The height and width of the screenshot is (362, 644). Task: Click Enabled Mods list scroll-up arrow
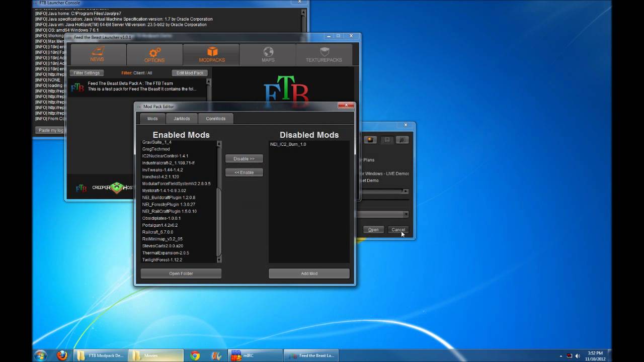pos(219,144)
